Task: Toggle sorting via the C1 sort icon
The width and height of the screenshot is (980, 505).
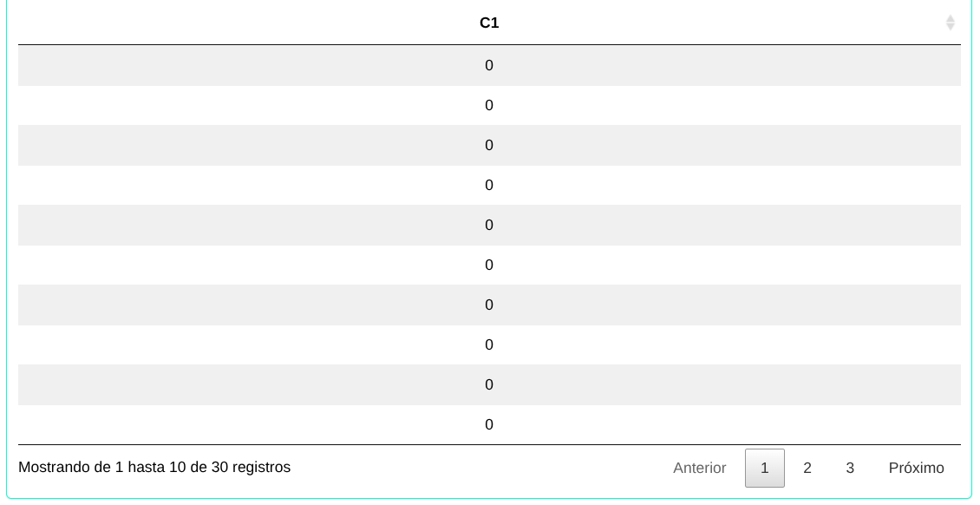Action: [x=951, y=23]
